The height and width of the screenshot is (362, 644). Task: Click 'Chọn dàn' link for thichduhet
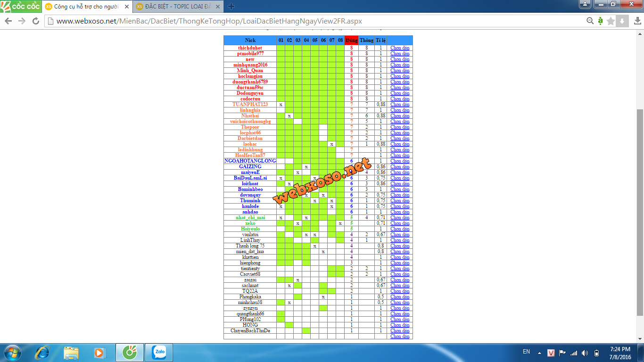click(x=400, y=48)
